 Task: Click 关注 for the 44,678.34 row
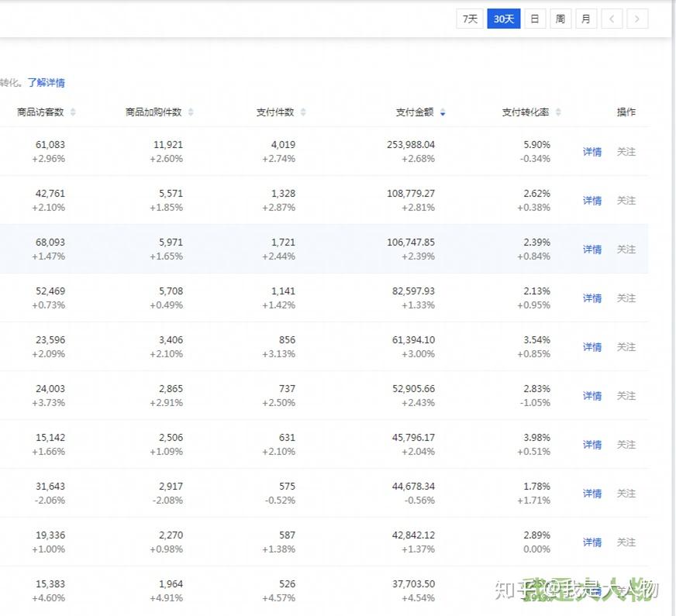click(x=626, y=494)
